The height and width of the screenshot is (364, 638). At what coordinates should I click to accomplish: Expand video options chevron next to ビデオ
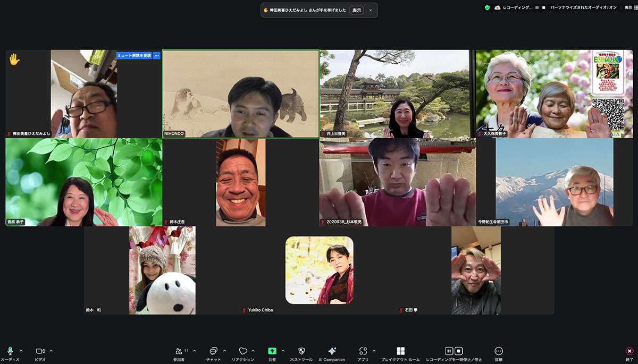point(51,351)
